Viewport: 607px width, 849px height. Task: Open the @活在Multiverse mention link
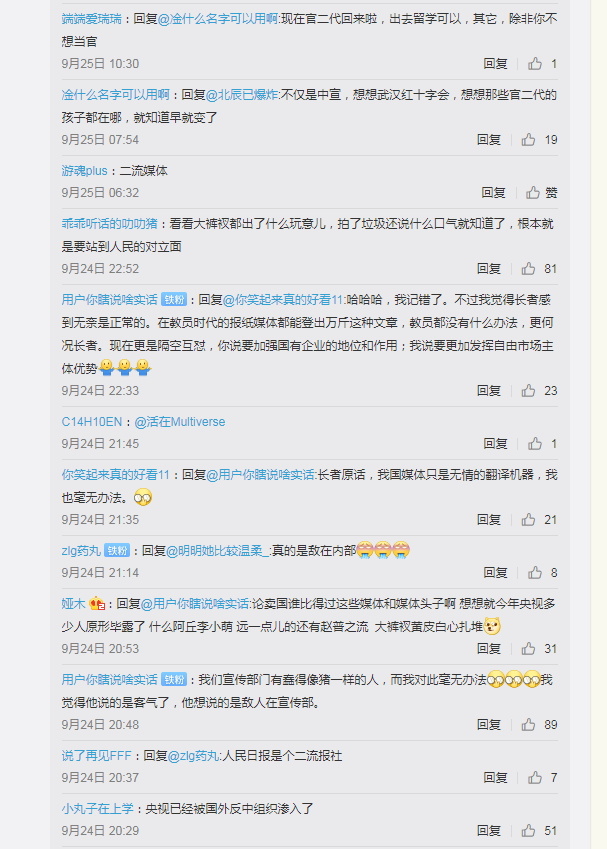180,422
